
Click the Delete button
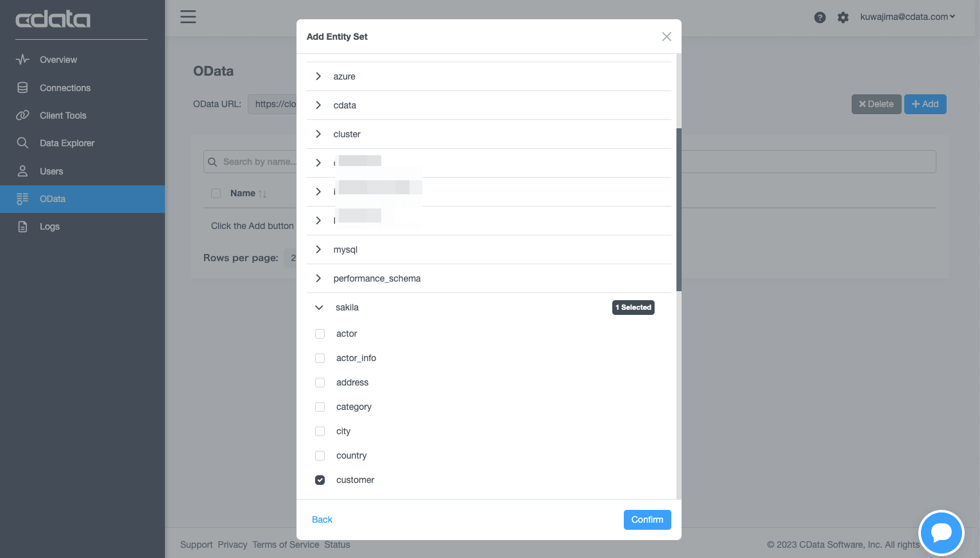[876, 104]
